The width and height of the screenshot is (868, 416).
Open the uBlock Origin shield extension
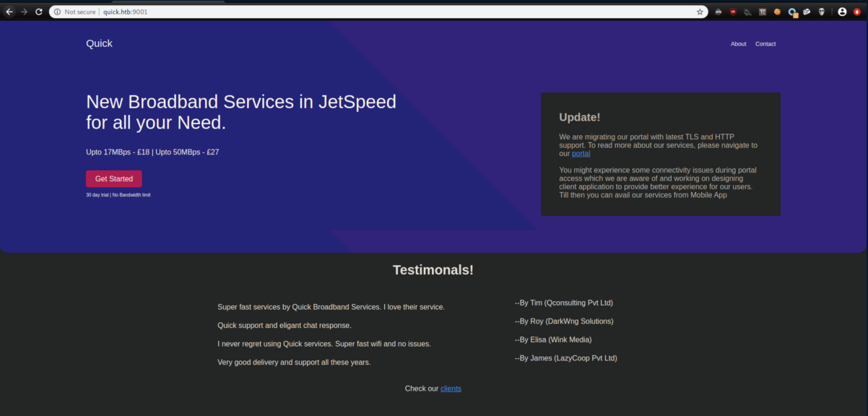[733, 12]
